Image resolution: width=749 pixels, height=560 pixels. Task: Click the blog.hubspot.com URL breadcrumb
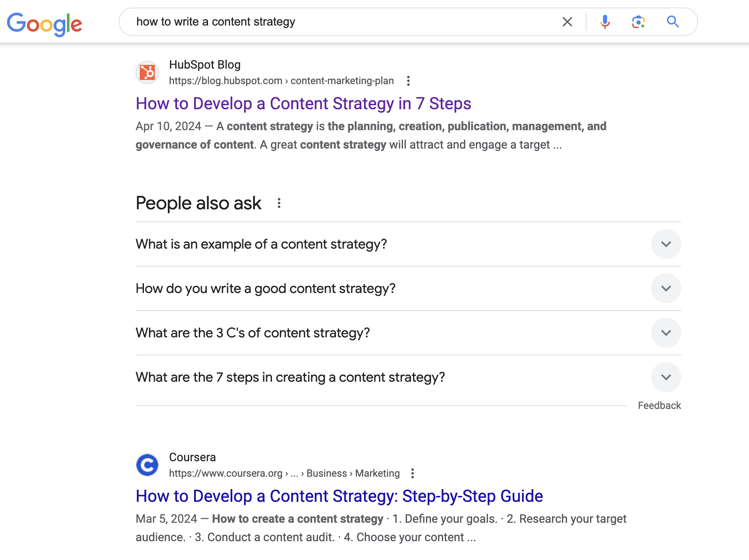[x=281, y=81]
